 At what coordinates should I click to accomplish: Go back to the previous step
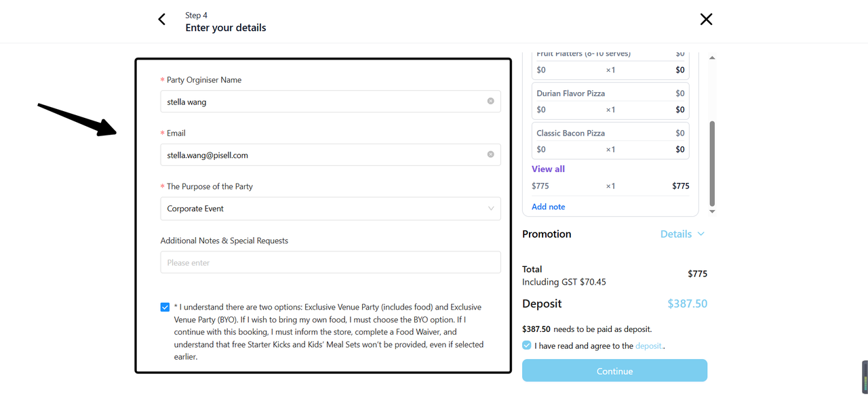pyautogui.click(x=161, y=19)
